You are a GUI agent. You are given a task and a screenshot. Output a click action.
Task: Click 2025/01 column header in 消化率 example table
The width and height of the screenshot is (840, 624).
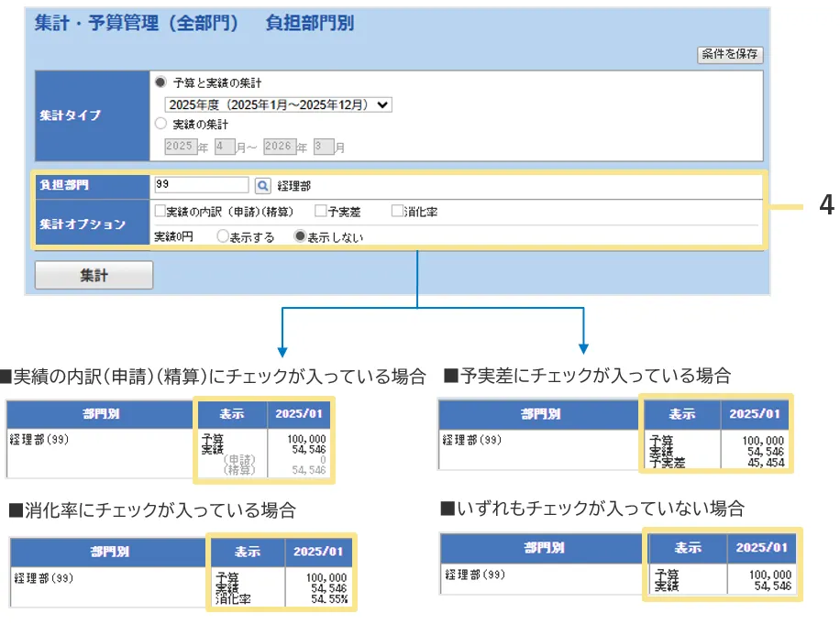(317, 552)
